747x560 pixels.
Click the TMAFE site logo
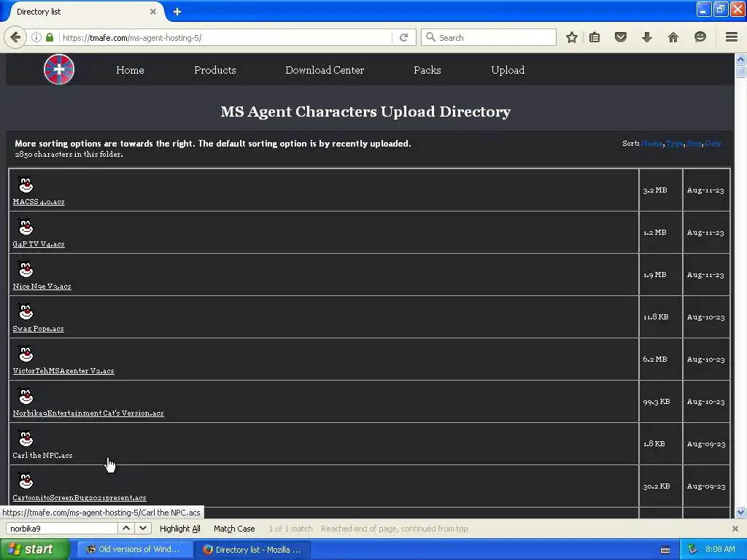(59, 69)
